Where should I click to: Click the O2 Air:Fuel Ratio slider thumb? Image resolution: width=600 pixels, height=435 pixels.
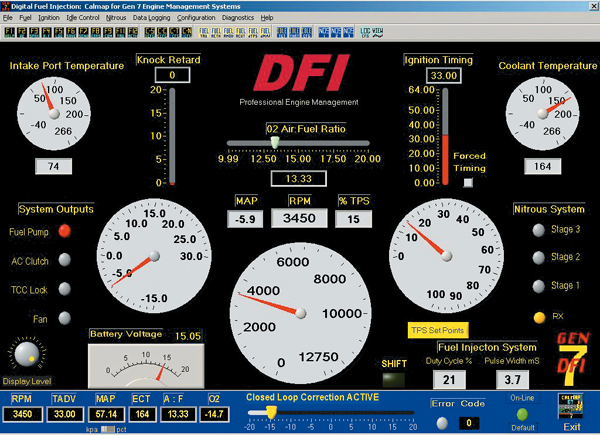(x=275, y=143)
